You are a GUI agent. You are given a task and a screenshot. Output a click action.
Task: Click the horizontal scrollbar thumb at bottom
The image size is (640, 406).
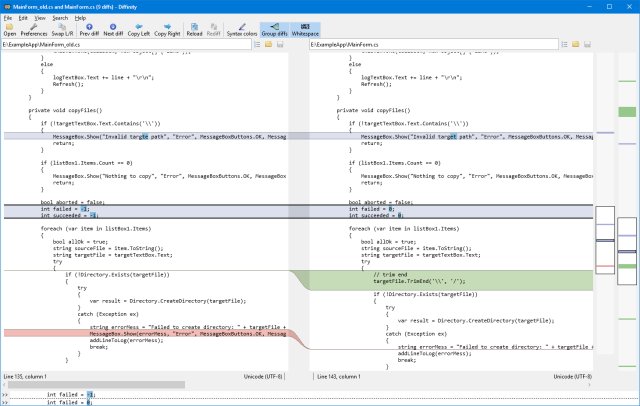(x=96, y=385)
